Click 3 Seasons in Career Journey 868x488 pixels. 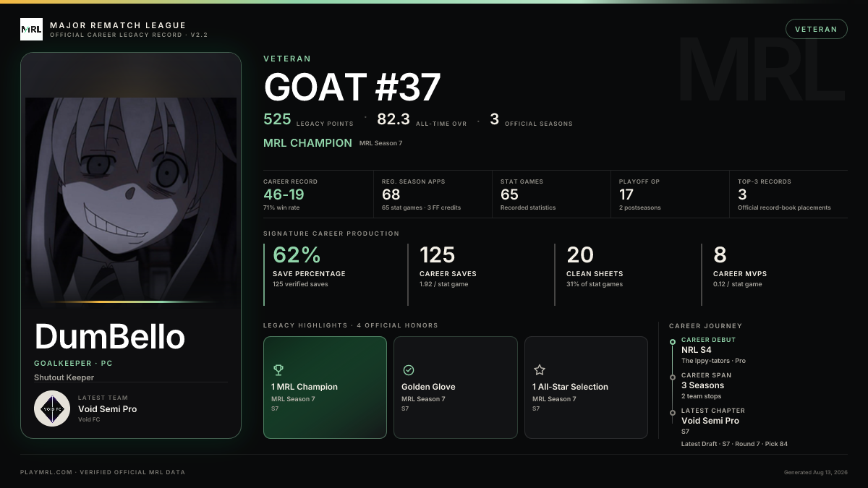pos(703,385)
